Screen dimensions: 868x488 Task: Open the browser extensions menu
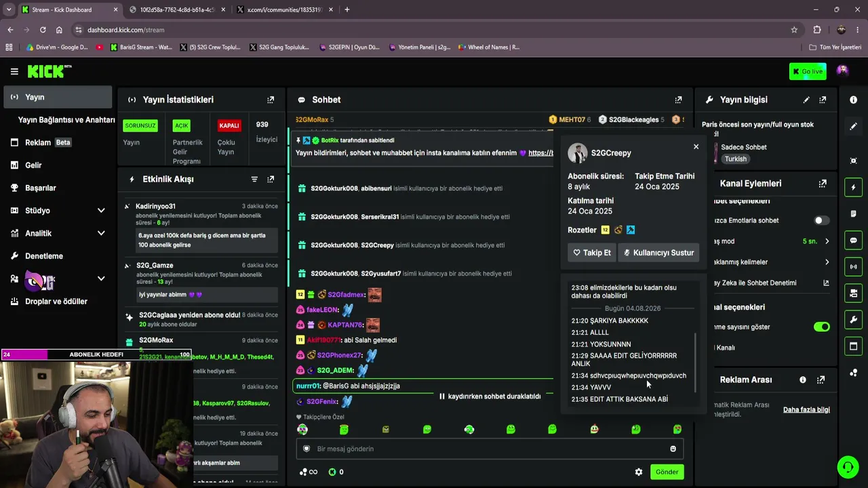[x=816, y=30]
